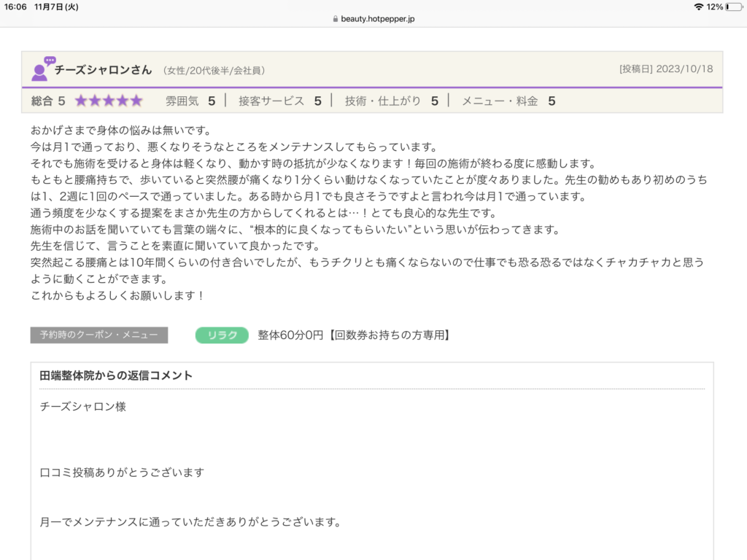Image resolution: width=747 pixels, height=560 pixels.
Task: Click the 田端整体院からの返信コメント heading
Action: (116, 376)
